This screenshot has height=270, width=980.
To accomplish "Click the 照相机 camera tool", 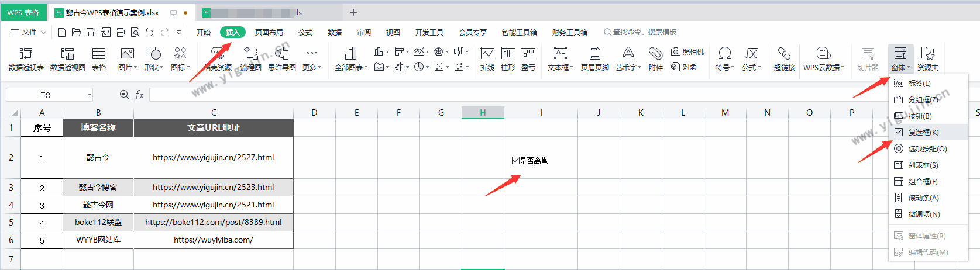I will point(687,52).
